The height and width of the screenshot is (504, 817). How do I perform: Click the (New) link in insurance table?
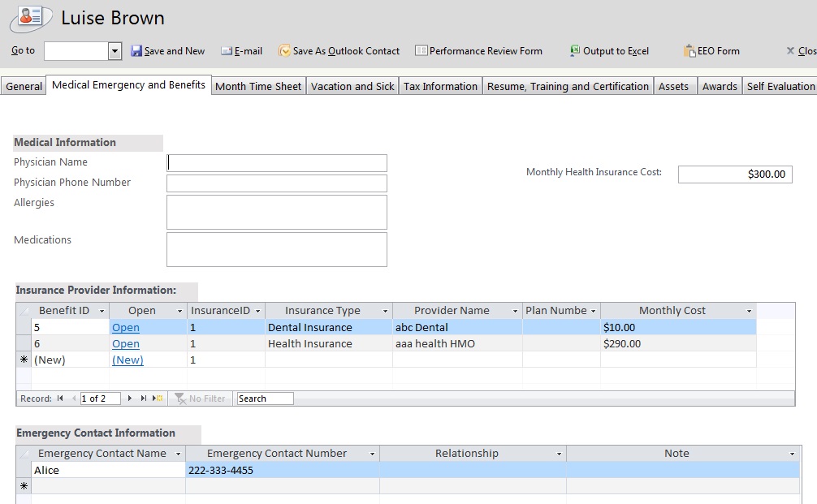pyautogui.click(x=128, y=360)
